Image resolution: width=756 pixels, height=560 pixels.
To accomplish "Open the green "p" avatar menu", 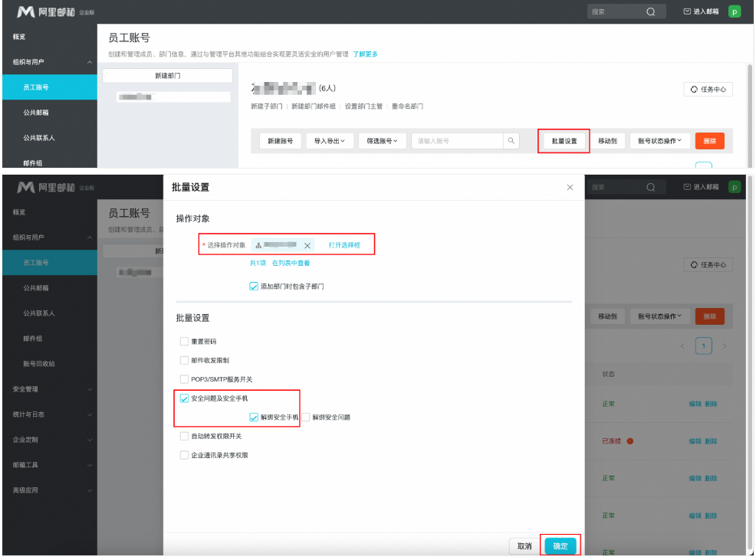I will [735, 11].
